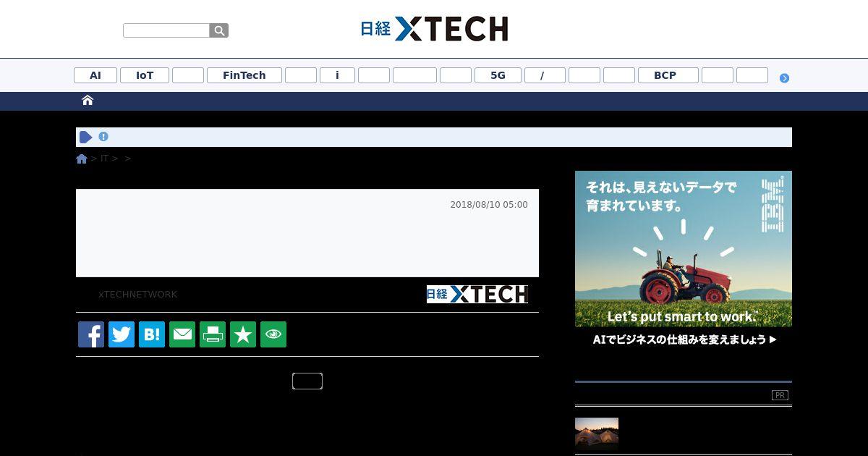Select the FinTech topic tag

244,75
